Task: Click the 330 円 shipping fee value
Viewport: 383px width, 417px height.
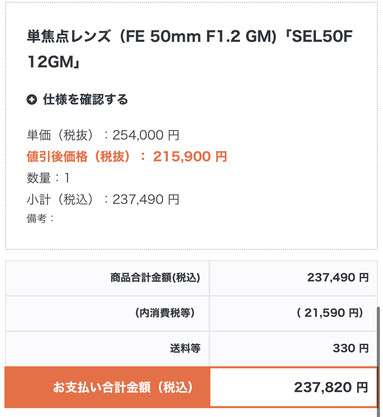Action: pyautogui.click(x=351, y=348)
